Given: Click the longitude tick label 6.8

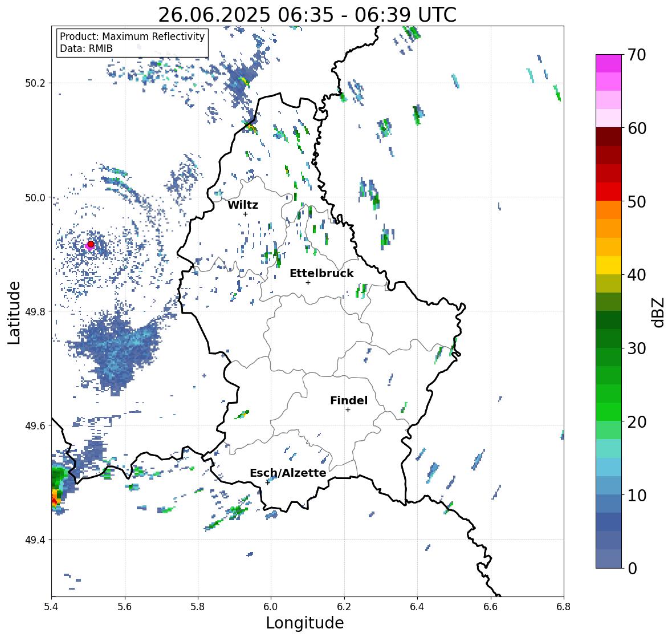Looking at the screenshot, I should click(x=564, y=607).
